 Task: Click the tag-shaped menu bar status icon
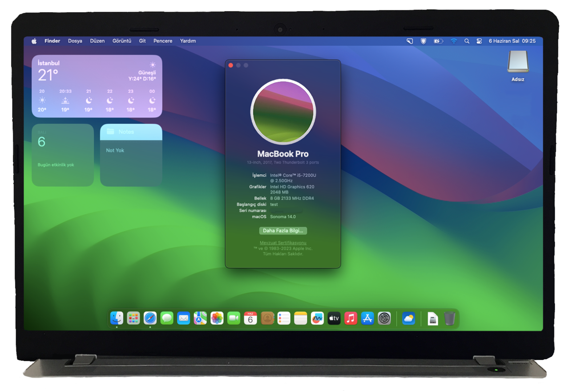[x=410, y=41]
